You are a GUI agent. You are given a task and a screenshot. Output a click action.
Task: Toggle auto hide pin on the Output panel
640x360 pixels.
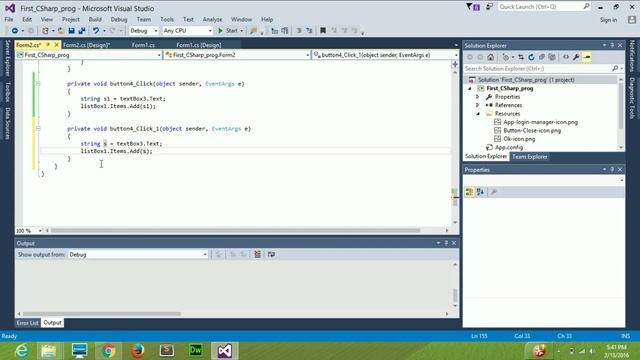[x=446, y=243]
